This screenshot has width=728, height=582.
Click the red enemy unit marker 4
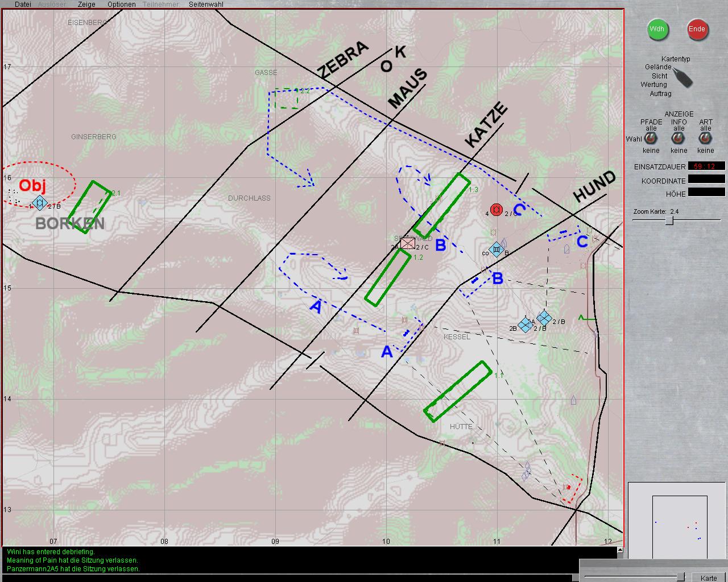(x=496, y=210)
